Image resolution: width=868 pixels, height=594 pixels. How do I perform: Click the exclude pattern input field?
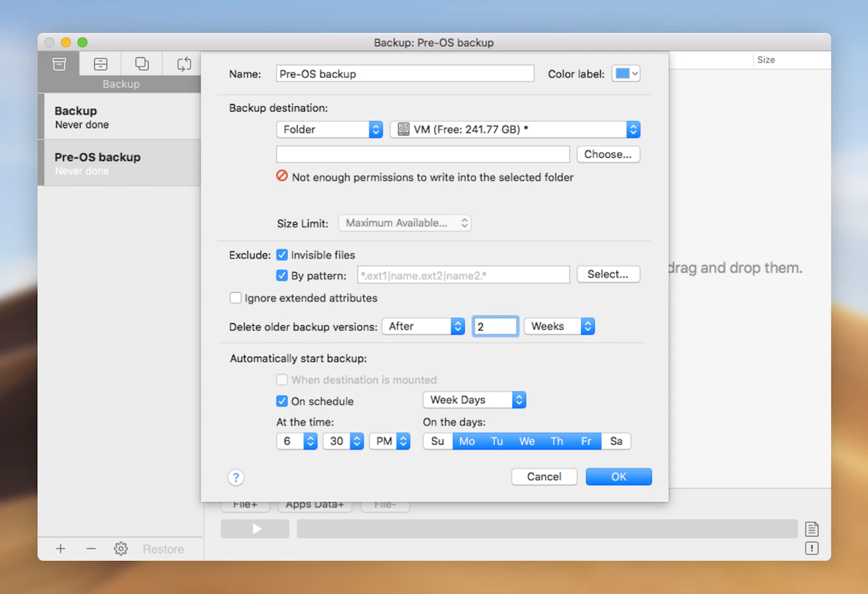click(x=463, y=275)
